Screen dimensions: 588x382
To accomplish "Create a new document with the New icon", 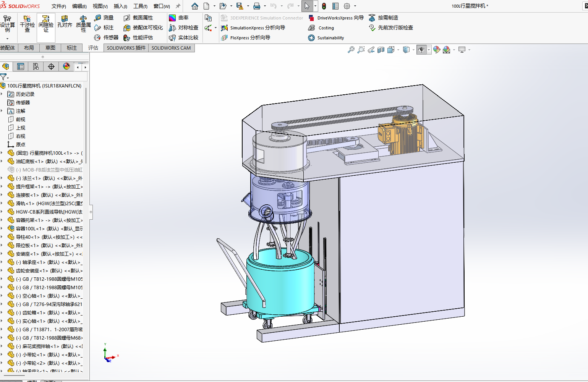I will [207, 6].
